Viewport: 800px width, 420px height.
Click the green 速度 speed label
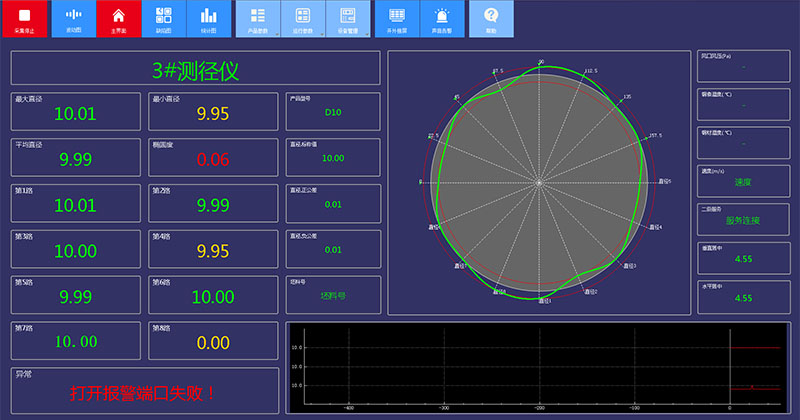[x=742, y=182]
